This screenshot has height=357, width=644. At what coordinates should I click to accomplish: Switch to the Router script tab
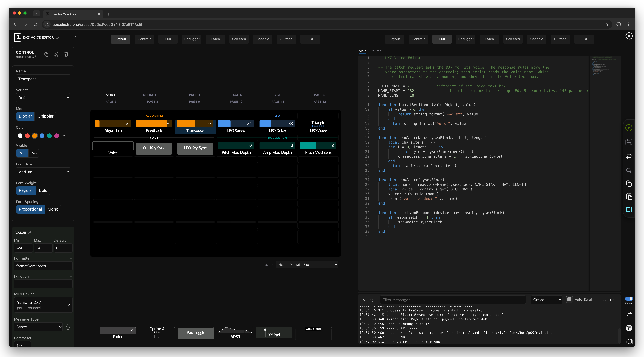click(375, 51)
